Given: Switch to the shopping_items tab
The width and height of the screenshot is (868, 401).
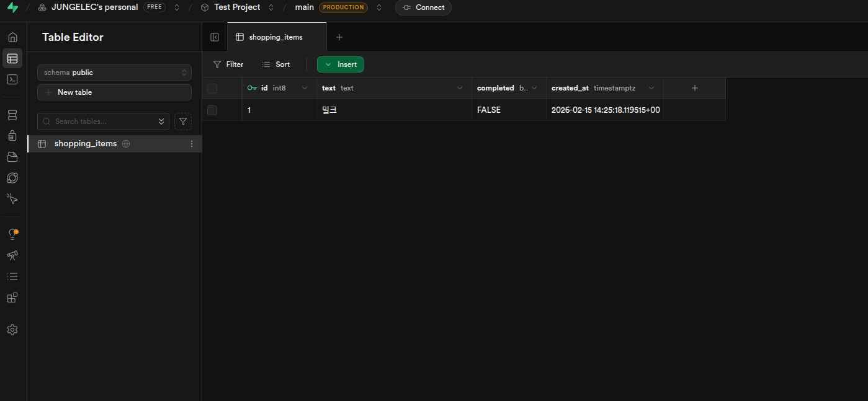Looking at the screenshot, I should 275,37.
